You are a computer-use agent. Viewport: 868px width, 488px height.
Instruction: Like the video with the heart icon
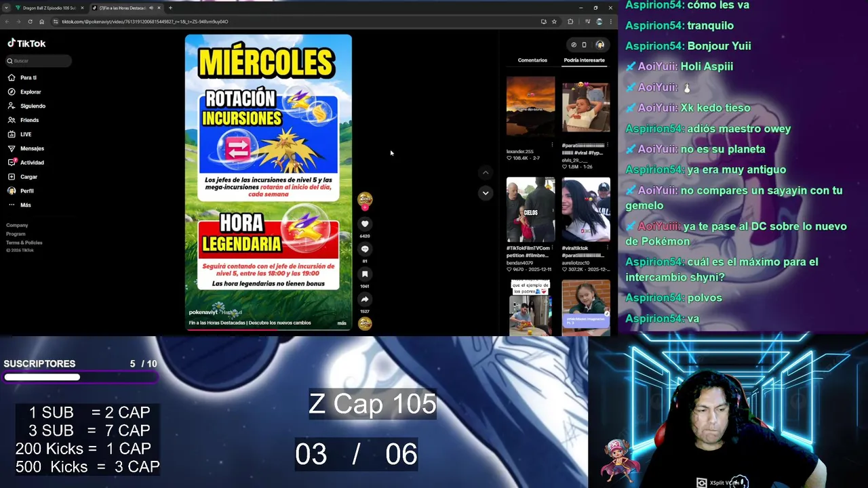click(x=365, y=224)
